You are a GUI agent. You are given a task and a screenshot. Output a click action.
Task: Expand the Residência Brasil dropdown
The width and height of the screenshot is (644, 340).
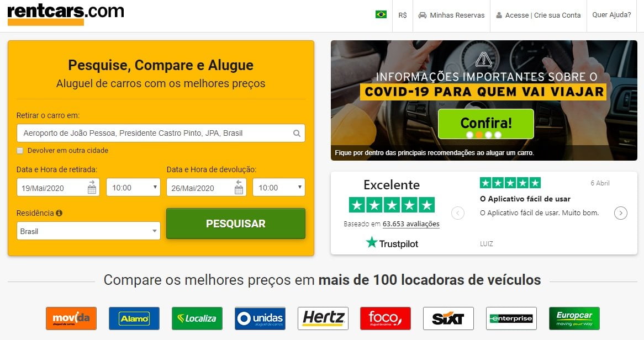88,231
